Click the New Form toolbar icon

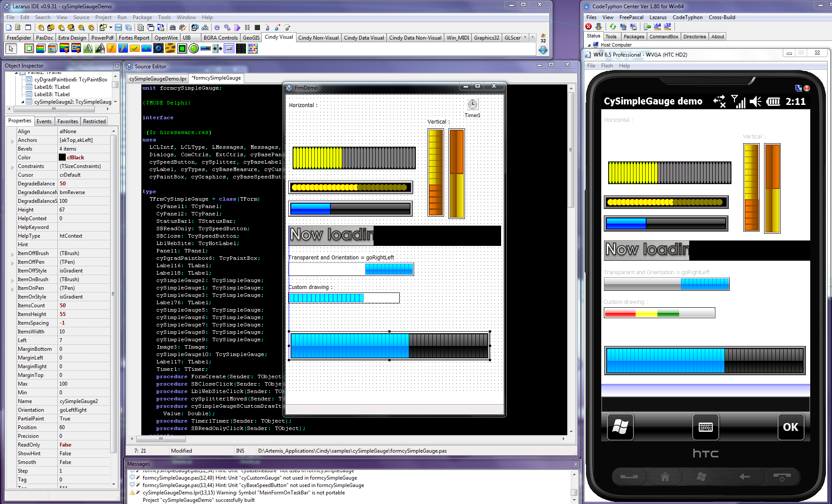tap(28, 27)
